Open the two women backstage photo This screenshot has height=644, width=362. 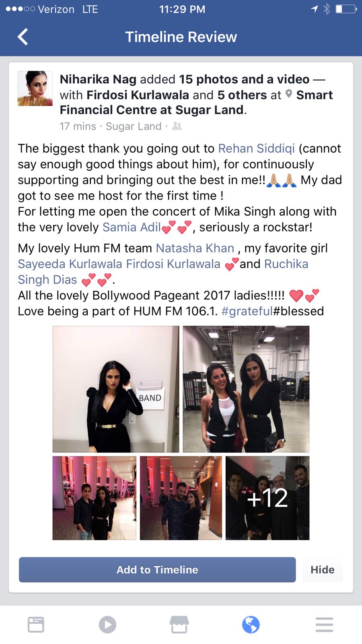pyautogui.click(x=246, y=389)
